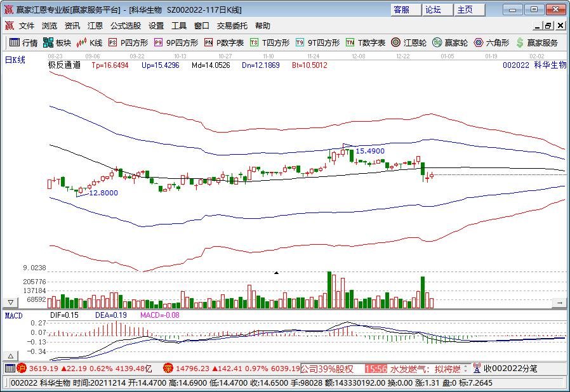Screen dimensions: 570x392
Task: Click the 深 Shenzhen index badge
Action: [168, 369]
